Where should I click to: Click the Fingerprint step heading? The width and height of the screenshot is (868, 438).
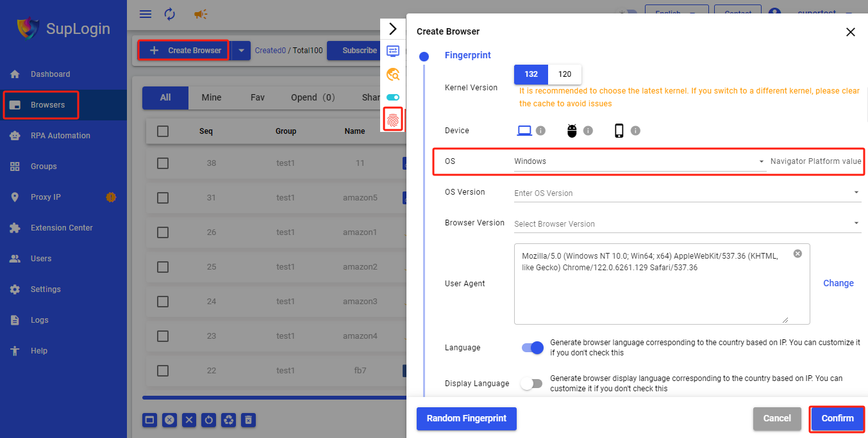[x=468, y=56]
